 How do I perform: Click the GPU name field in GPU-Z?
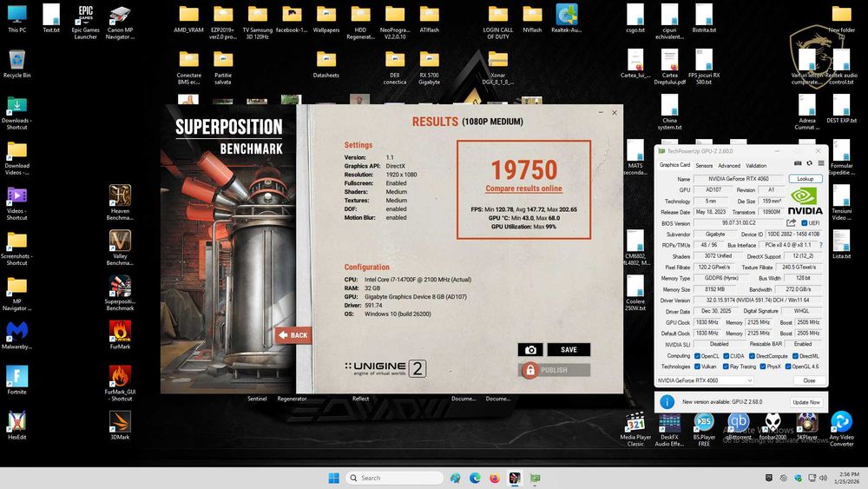739,179
